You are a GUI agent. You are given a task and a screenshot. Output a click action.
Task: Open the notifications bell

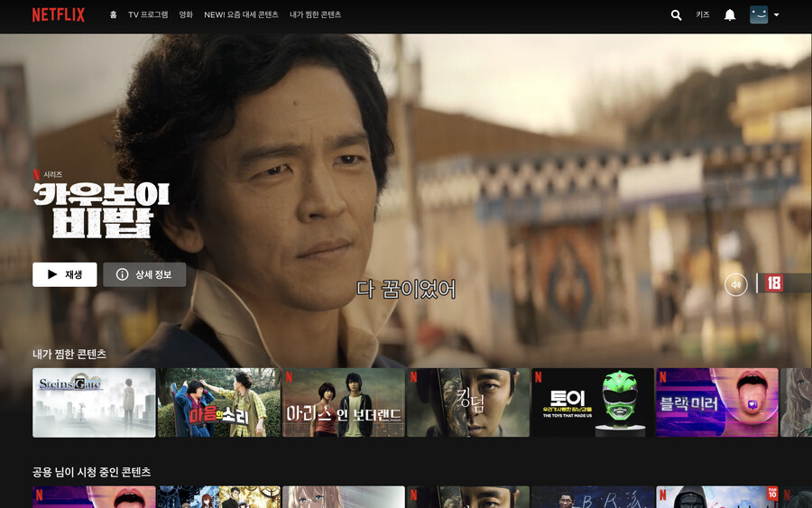point(730,15)
